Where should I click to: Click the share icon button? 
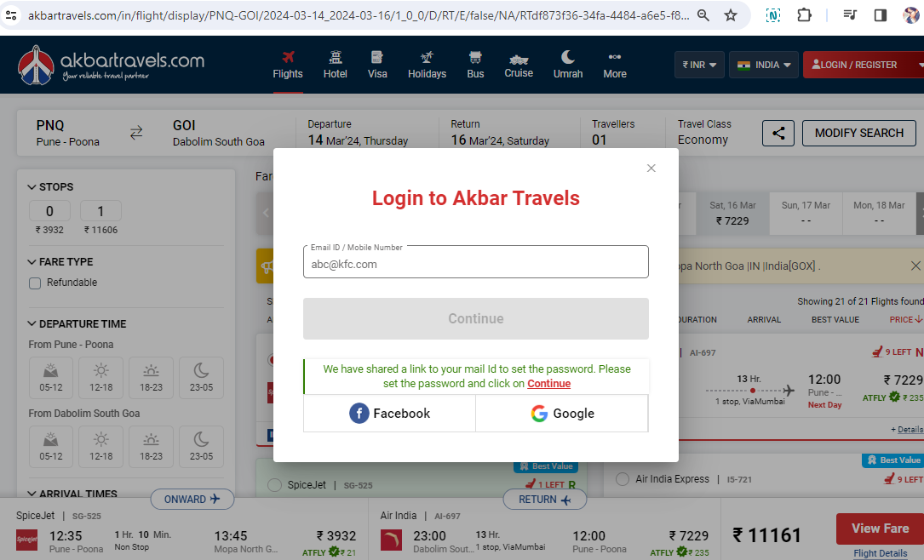click(x=778, y=133)
